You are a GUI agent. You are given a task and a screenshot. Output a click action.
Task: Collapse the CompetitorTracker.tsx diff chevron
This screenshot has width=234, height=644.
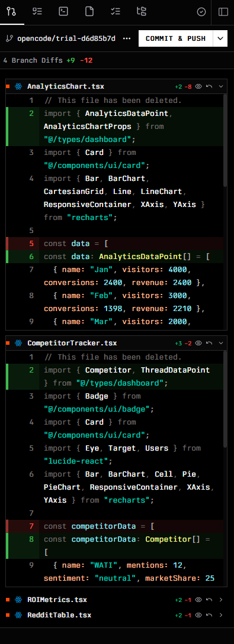pyautogui.click(x=221, y=343)
